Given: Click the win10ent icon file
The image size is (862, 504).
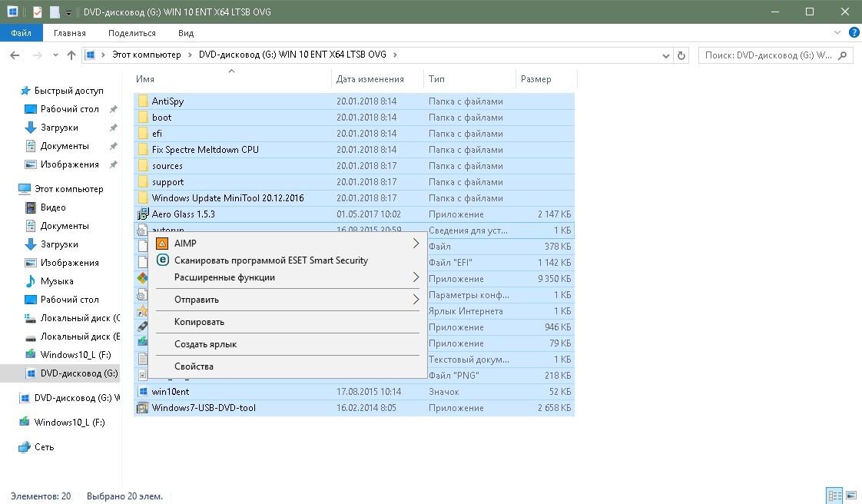Looking at the screenshot, I should pos(143,391).
